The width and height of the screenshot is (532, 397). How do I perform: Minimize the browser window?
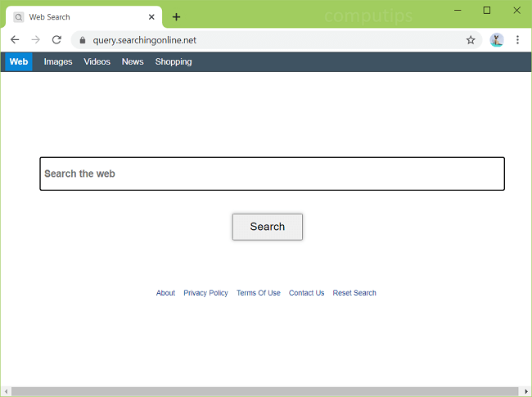[x=458, y=10]
